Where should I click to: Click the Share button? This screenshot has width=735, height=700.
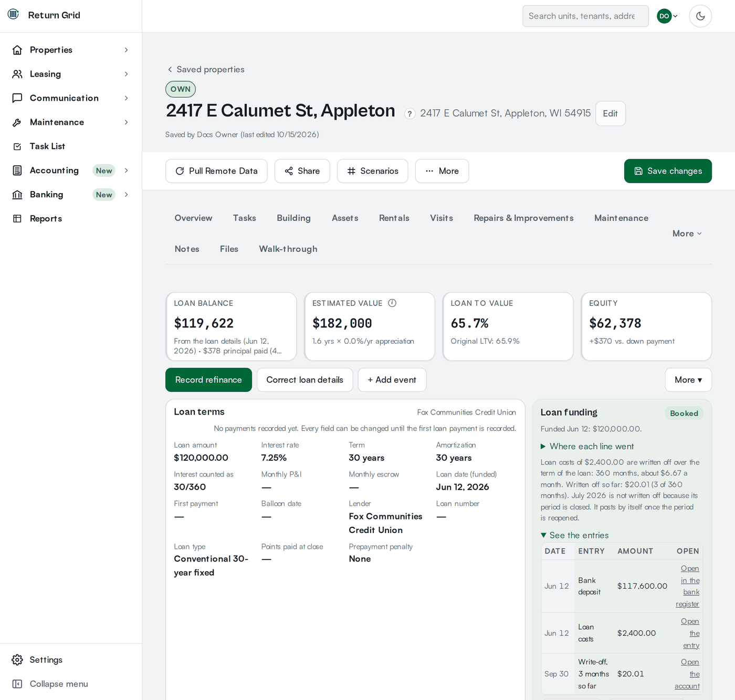click(x=302, y=171)
